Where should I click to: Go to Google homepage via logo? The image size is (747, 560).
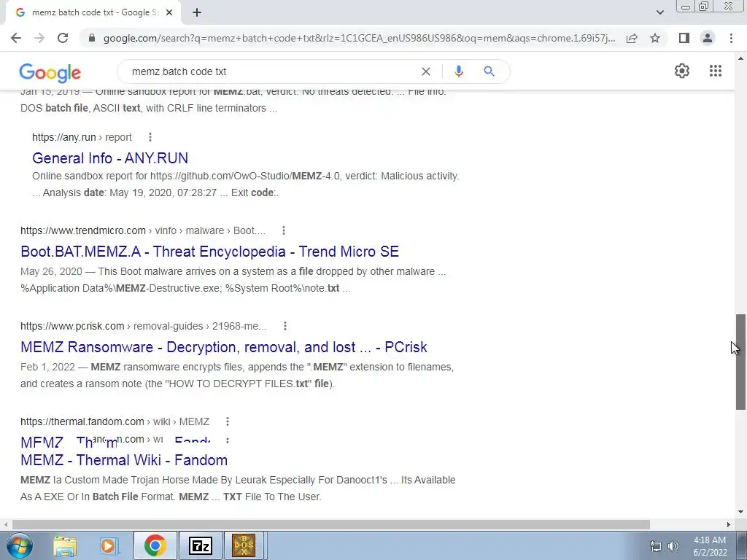[50, 72]
